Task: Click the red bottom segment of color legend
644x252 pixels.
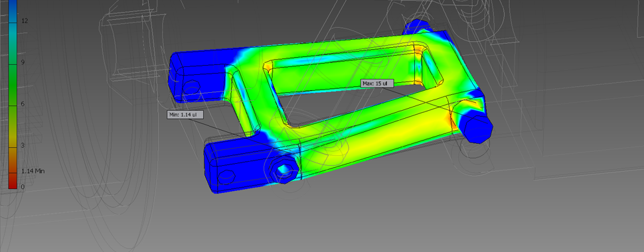Action: click(12, 180)
